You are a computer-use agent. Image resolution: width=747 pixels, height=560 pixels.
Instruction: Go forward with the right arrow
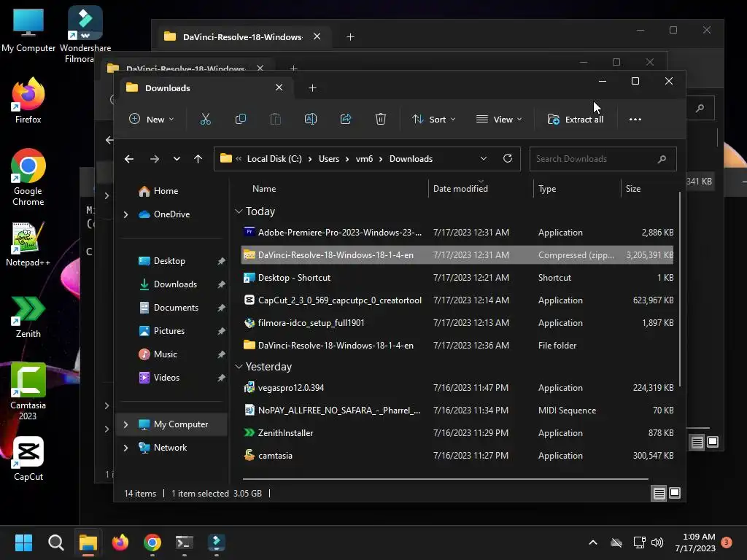(x=155, y=159)
